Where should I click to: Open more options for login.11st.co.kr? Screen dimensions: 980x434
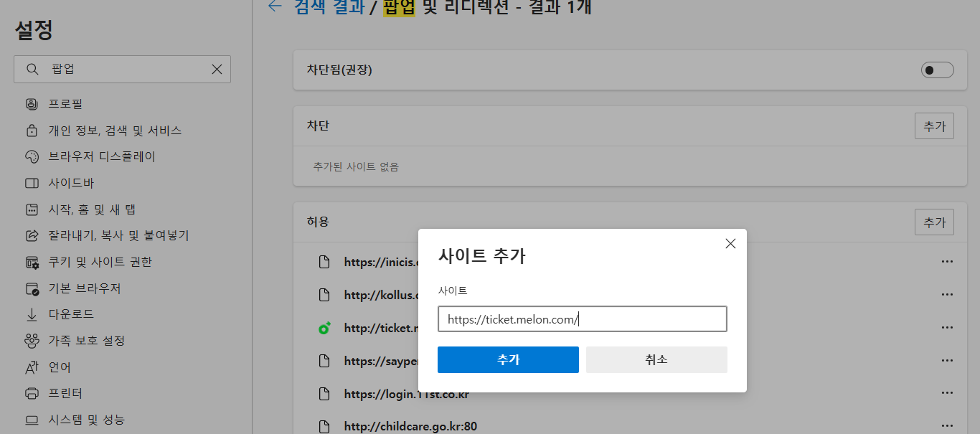click(x=947, y=392)
